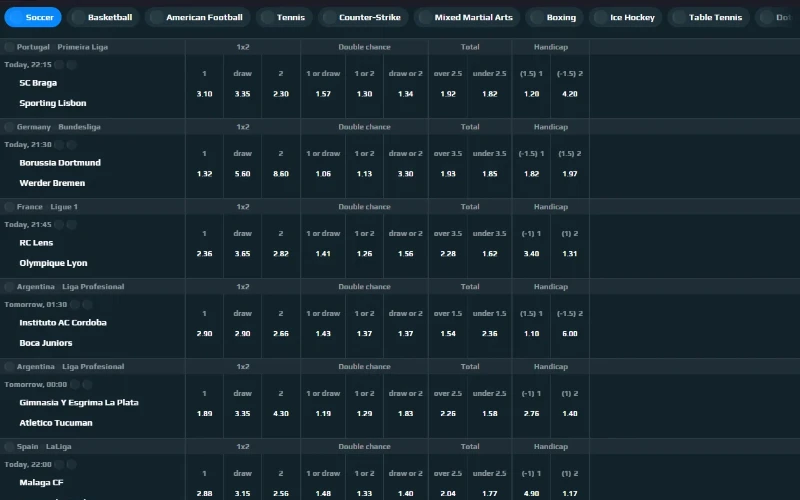
Task: Click the first round icon after Tomorrow, 01:30
Action: (x=75, y=305)
